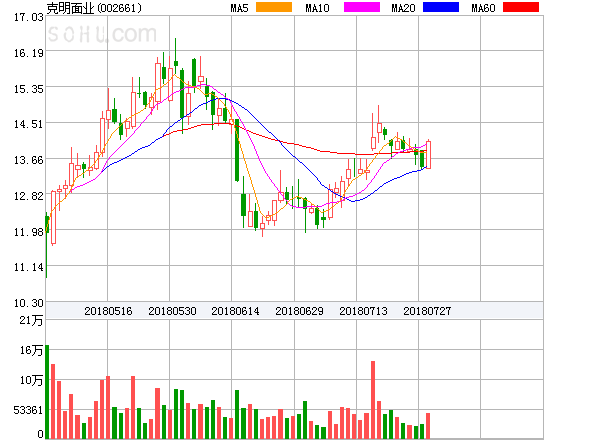
Task: Click the red MA60 legend swatch
Action: (x=521, y=7)
